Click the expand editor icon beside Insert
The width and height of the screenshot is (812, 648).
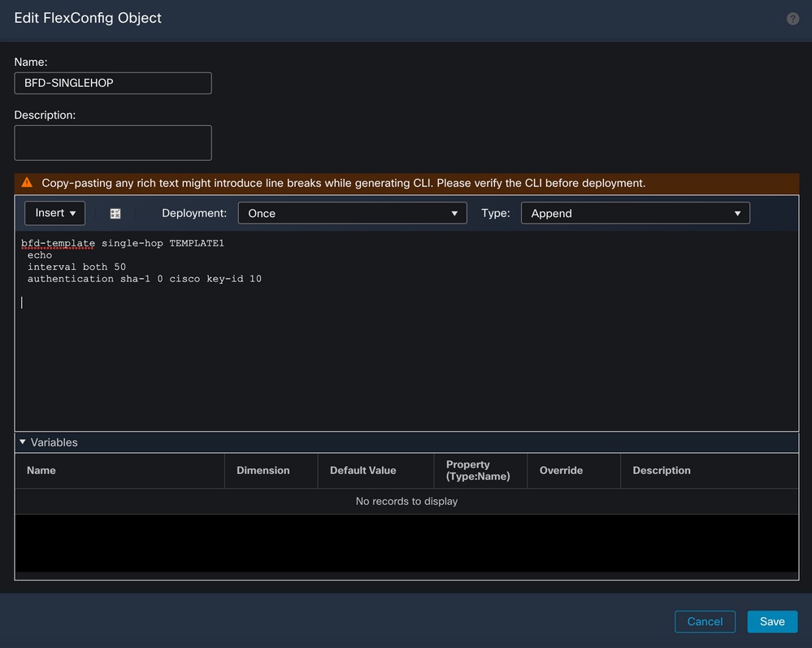pos(115,213)
